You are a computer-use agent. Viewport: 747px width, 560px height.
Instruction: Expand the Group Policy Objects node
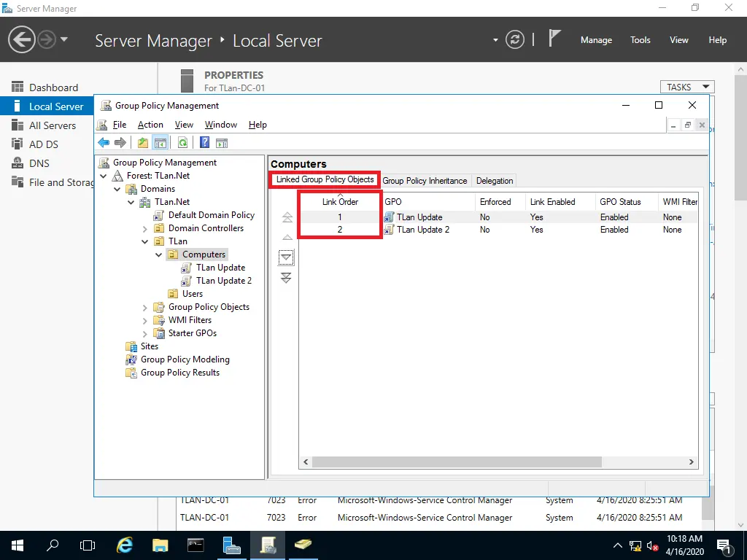pyautogui.click(x=145, y=308)
